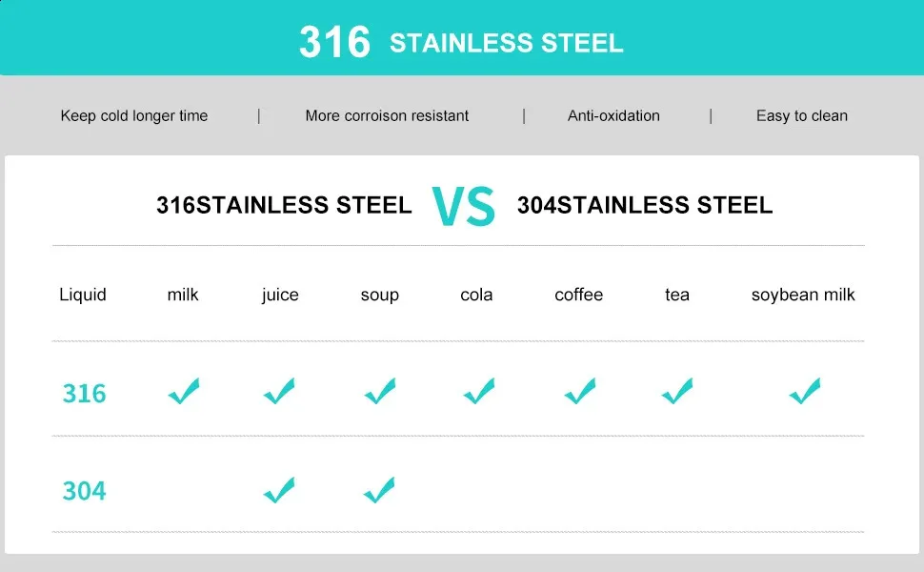Image resolution: width=924 pixels, height=572 pixels.
Task: Click the 316 row milk checkmark
Action: point(183,392)
